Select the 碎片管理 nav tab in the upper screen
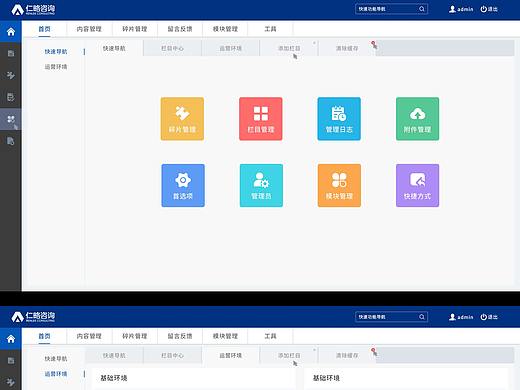Screen dimensions: 520x390 click(135, 29)
